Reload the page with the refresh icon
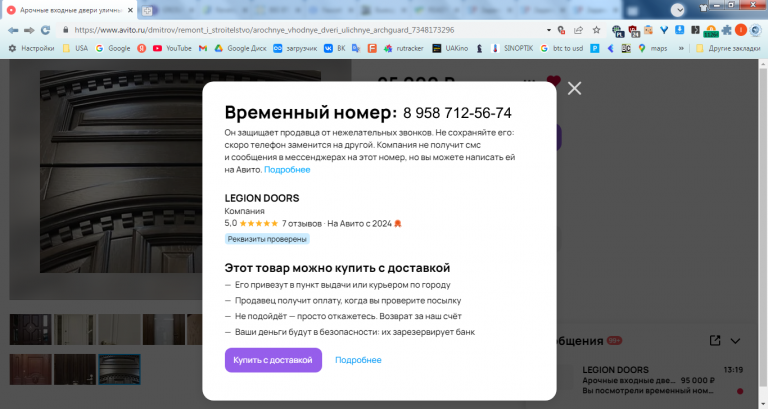768x409 pixels. [x=46, y=30]
